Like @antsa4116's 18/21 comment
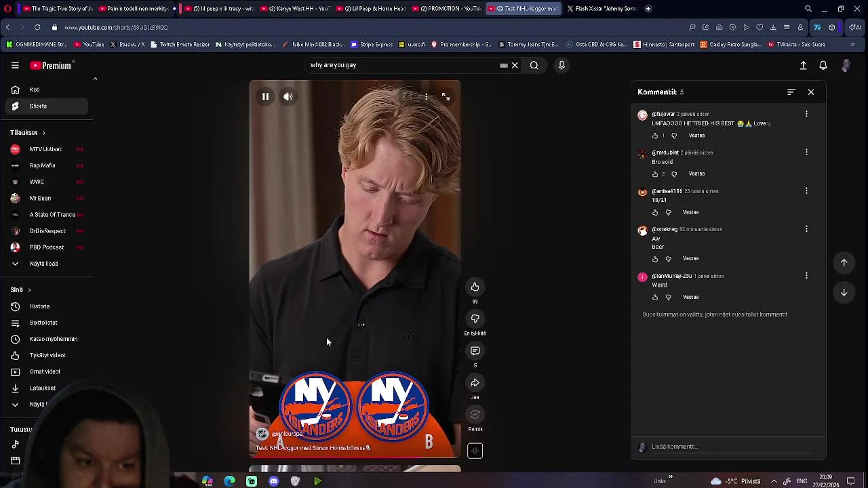This screenshot has width=868, height=488. 655,212
